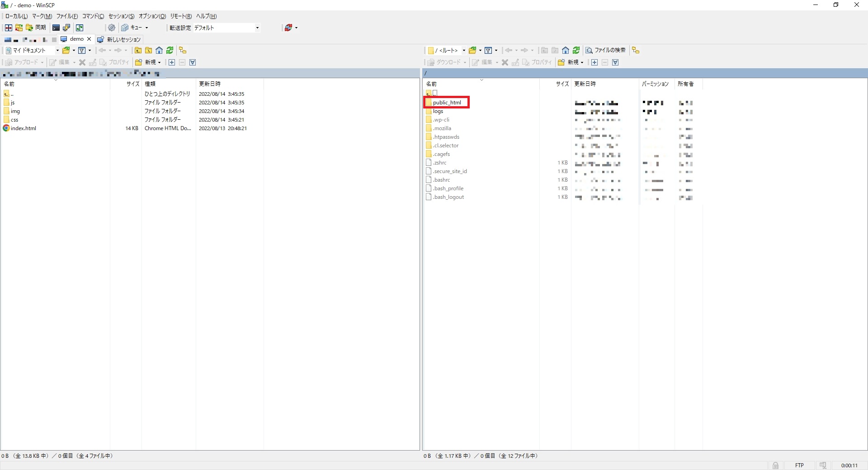Image resolution: width=868 pixels, height=470 pixels.
Task: Refresh the remote directory listing
Action: pos(576,50)
